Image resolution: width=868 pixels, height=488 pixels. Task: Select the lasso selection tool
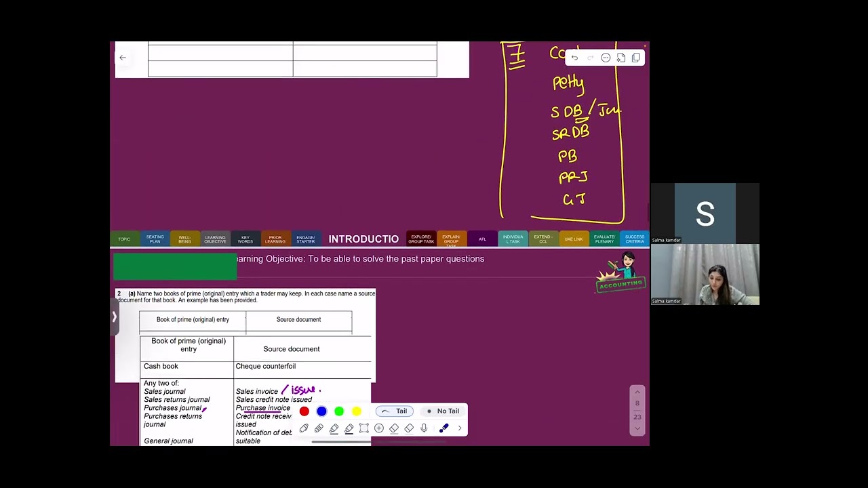tap(364, 428)
